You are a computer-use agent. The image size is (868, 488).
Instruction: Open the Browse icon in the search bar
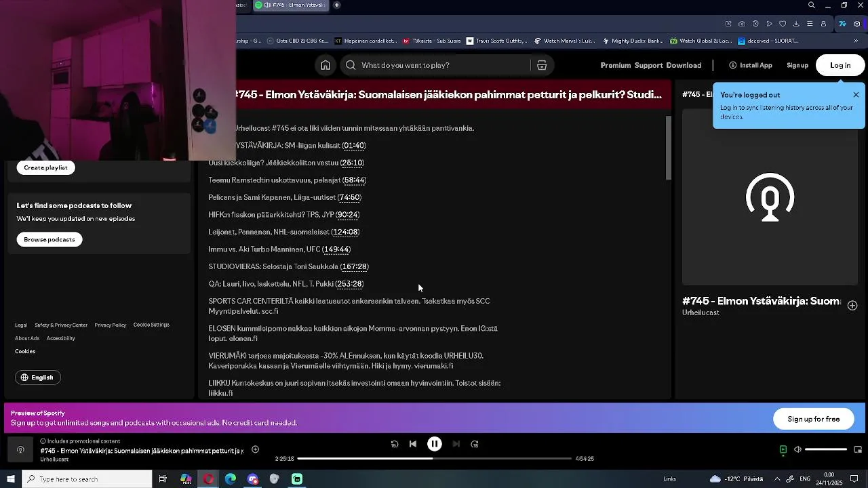pos(542,65)
